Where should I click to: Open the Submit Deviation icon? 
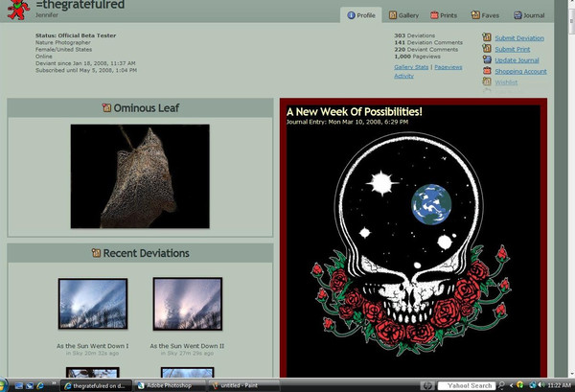(x=487, y=37)
